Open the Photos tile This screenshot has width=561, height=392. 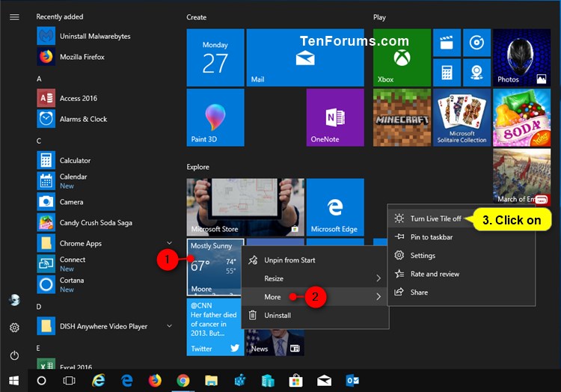click(521, 58)
